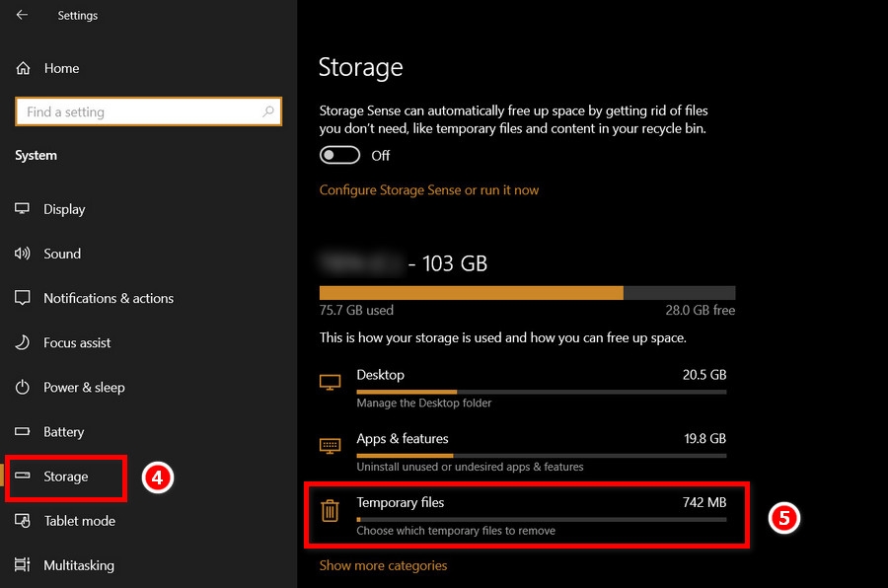
Task: Click the 75.7 GB storage usage bar
Action: point(471,292)
